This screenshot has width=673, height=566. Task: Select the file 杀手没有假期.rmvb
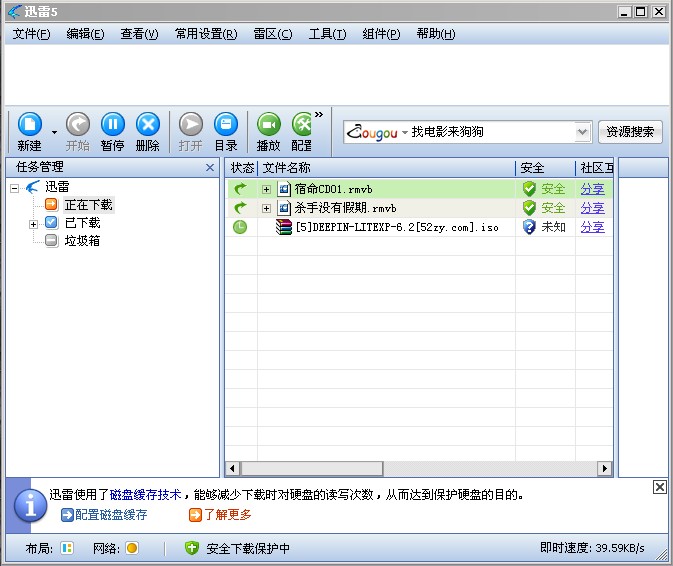click(x=345, y=208)
